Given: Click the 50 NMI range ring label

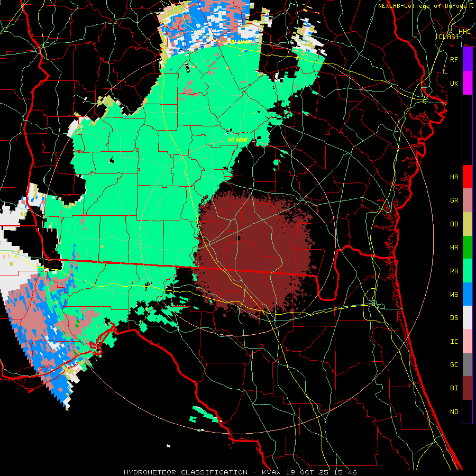Looking at the screenshot, I should pyautogui.click(x=237, y=140).
